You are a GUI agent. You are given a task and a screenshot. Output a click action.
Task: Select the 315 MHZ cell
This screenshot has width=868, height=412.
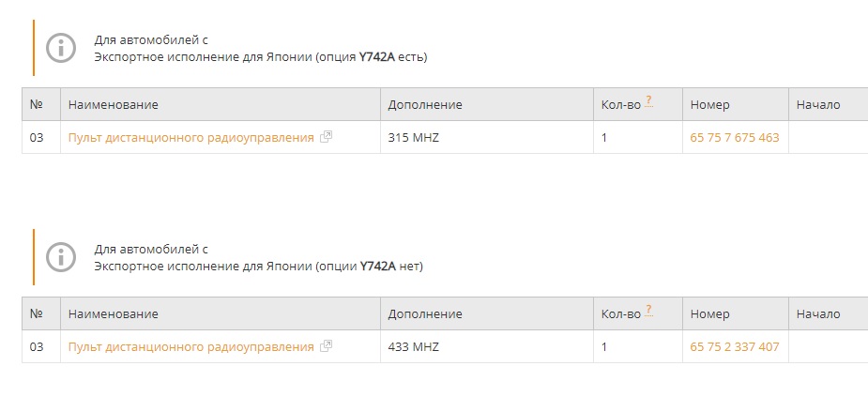coord(414,138)
